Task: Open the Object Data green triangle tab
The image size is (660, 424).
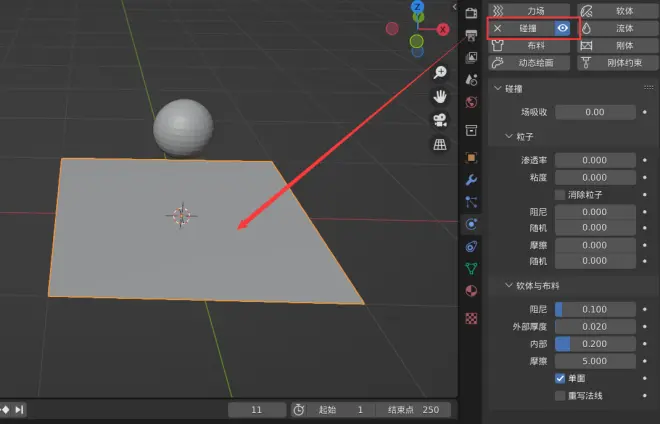Action: 471,268
